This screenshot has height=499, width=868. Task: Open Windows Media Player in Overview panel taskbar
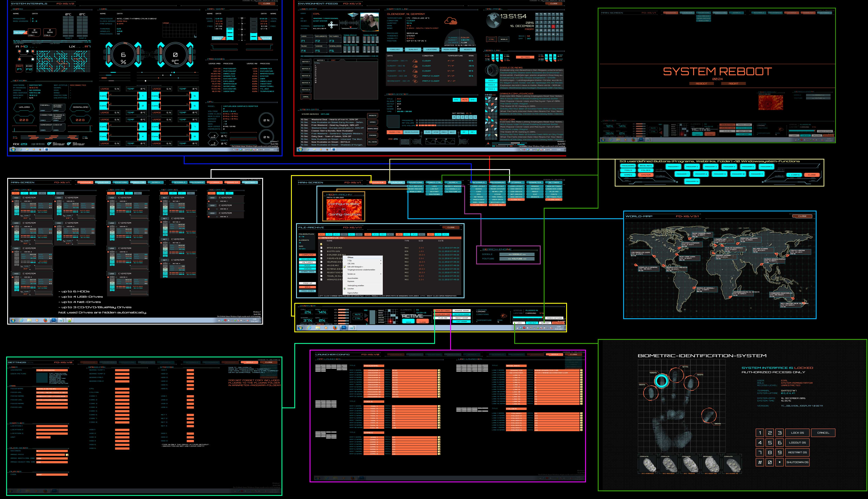[326, 328]
